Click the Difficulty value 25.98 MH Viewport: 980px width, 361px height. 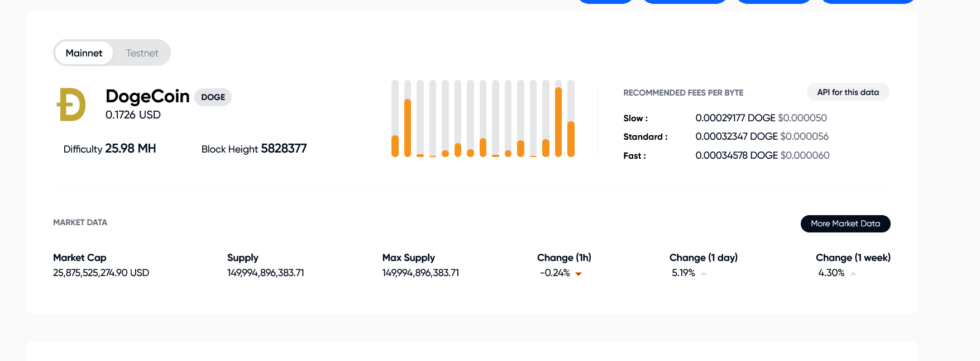(131, 149)
